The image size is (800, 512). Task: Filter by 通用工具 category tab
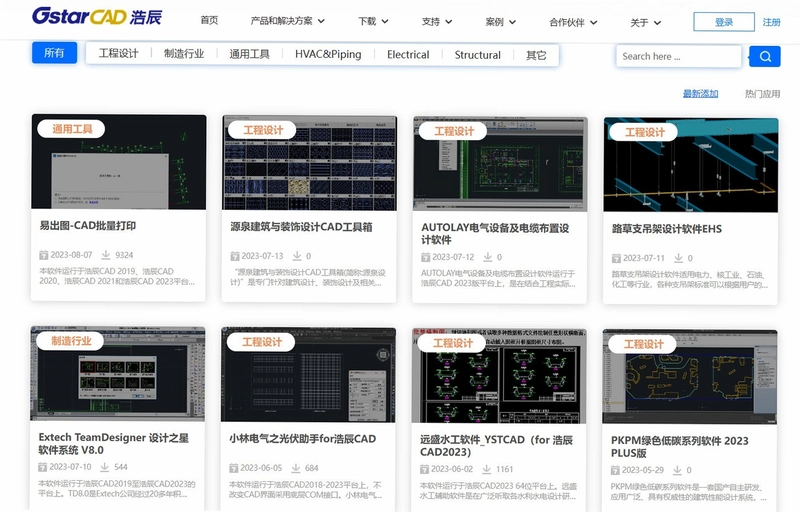(249, 54)
